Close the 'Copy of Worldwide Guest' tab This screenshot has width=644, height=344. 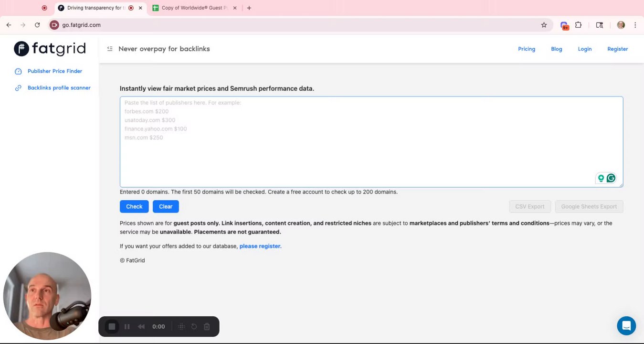pos(235,8)
